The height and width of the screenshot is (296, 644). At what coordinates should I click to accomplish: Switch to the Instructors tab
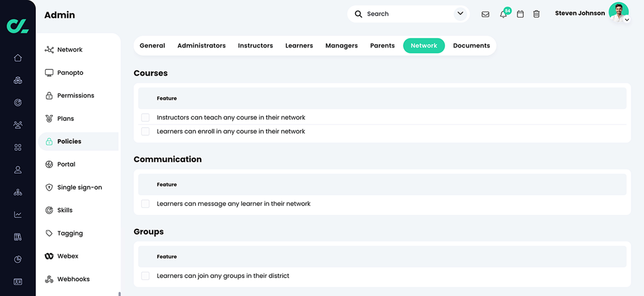(255, 46)
